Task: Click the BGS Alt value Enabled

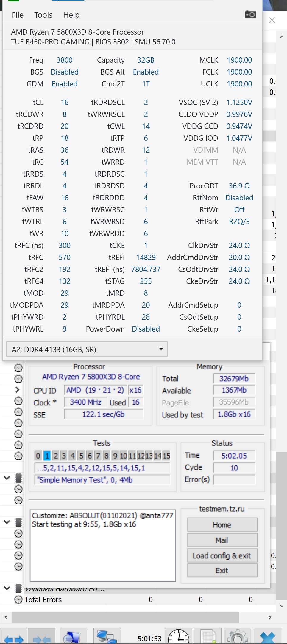Action: (146, 72)
